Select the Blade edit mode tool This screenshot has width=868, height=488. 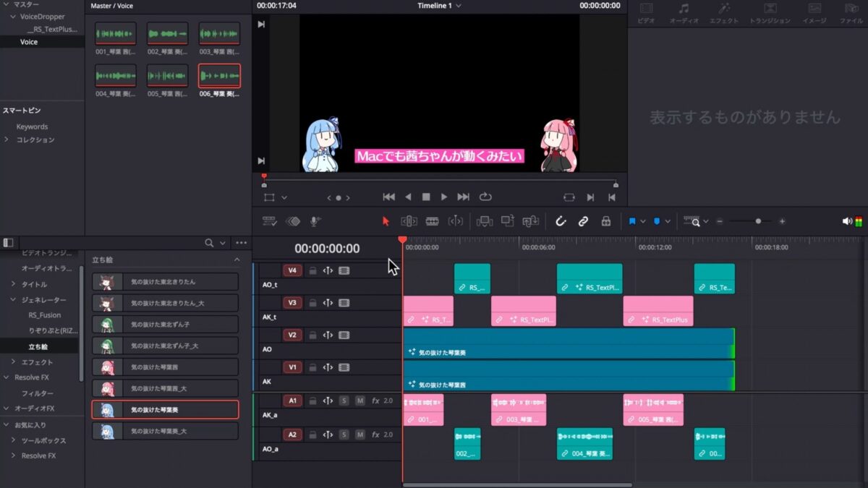click(432, 221)
